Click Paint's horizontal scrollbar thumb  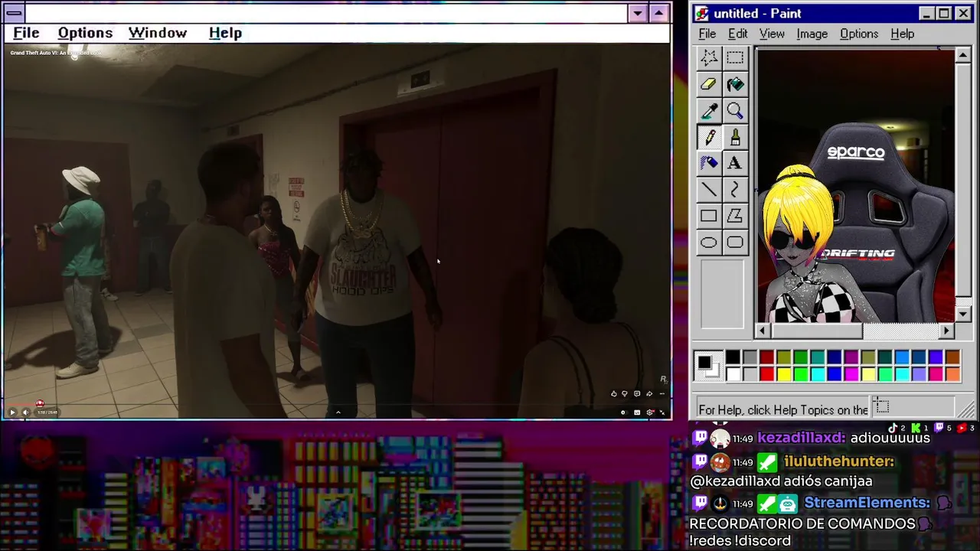click(816, 331)
